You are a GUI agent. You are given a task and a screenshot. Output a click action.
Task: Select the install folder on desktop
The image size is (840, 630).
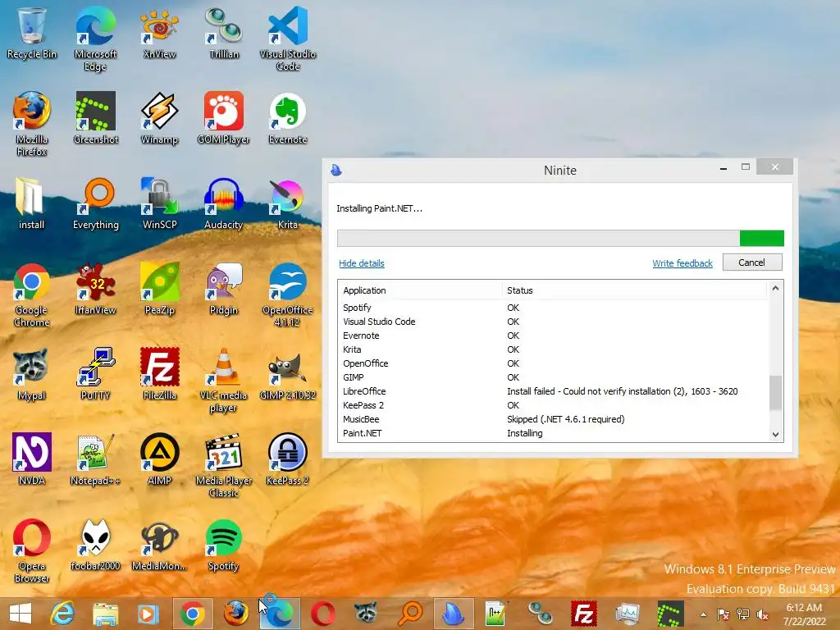[x=32, y=203]
